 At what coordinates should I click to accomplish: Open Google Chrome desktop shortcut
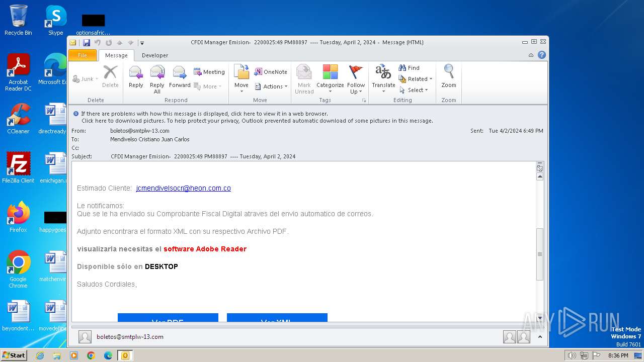click(x=18, y=269)
